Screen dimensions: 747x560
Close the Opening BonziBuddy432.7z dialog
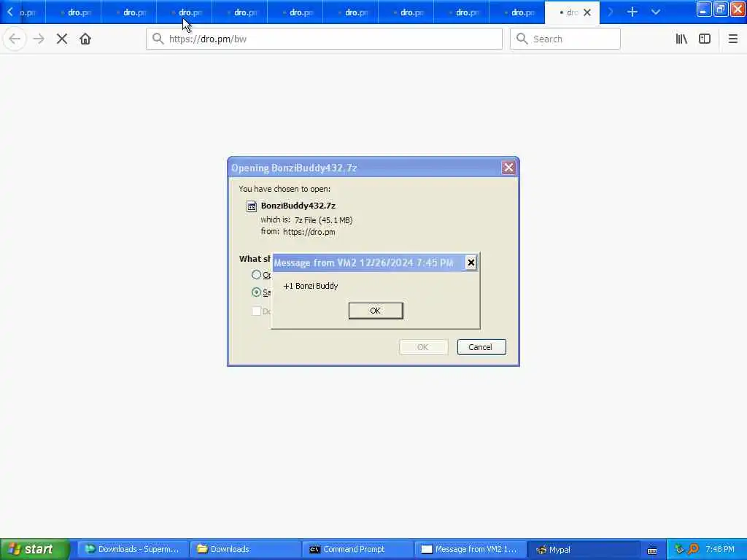point(508,168)
